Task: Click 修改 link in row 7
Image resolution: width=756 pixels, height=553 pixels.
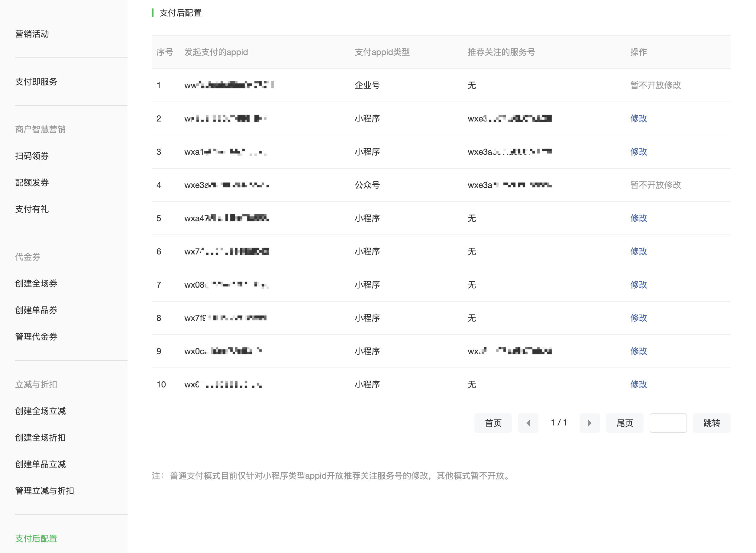Action: coord(638,285)
